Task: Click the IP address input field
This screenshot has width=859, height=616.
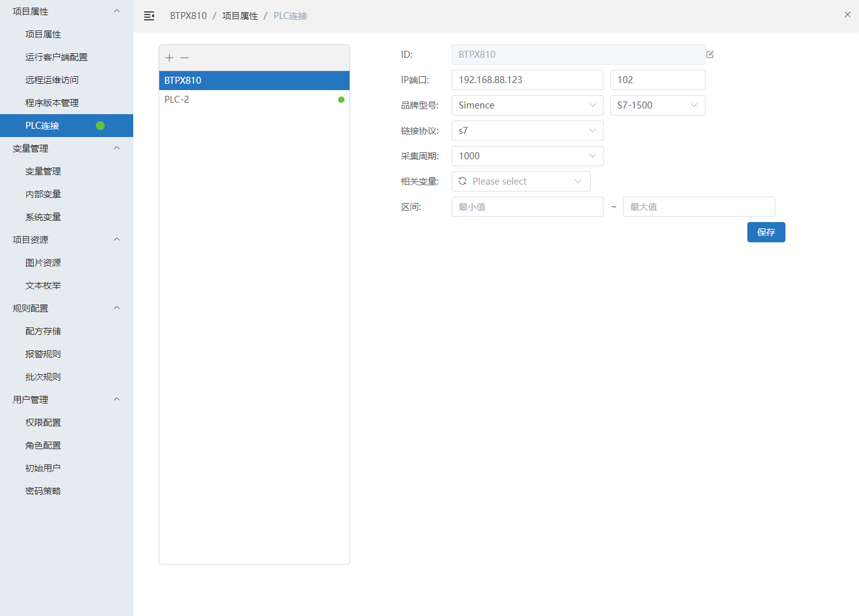Action: pyautogui.click(x=527, y=80)
